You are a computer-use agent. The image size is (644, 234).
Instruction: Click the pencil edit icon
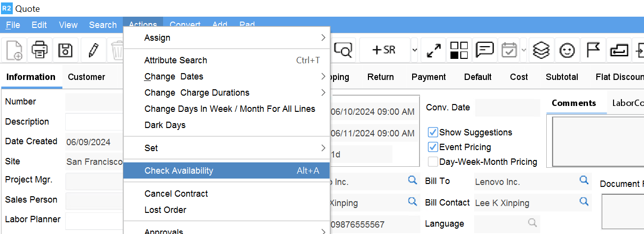coord(93,50)
